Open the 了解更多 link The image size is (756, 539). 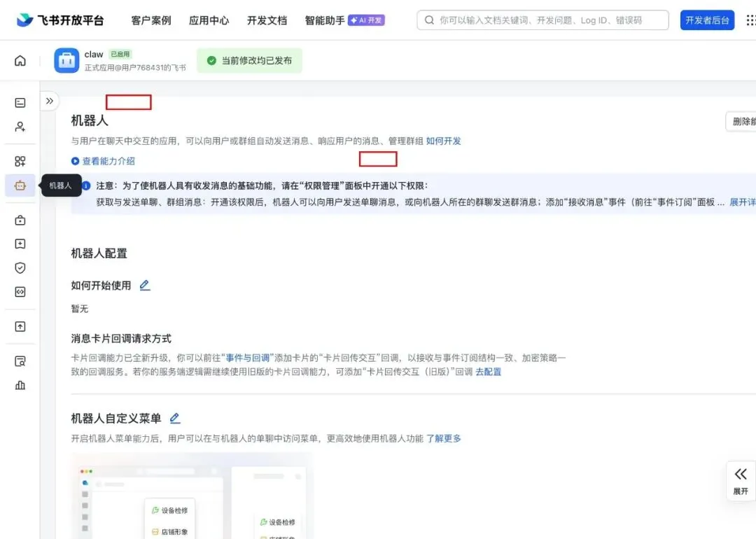pyautogui.click(x=444, y=438)
